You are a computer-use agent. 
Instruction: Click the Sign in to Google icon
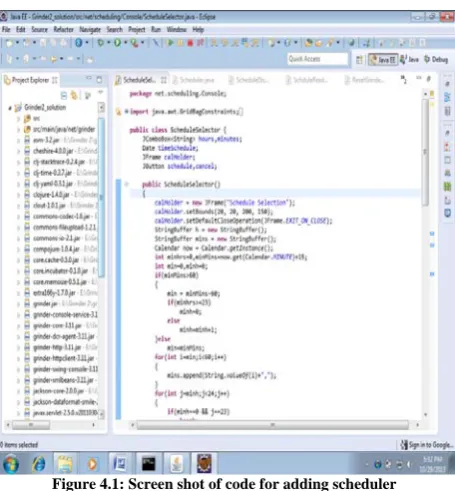pyautogui.click(x=404, y=444)
